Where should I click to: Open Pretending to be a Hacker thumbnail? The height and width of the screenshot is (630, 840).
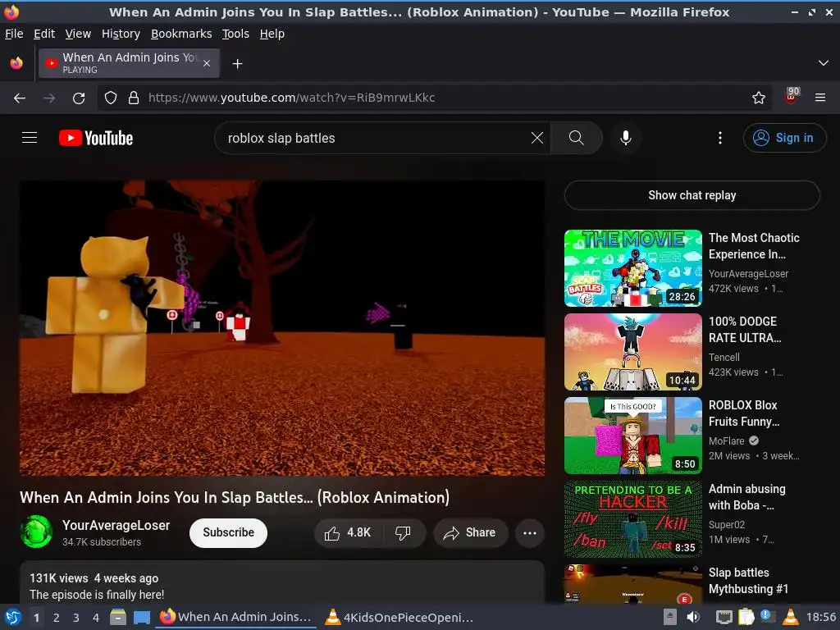tap(633, 519)
